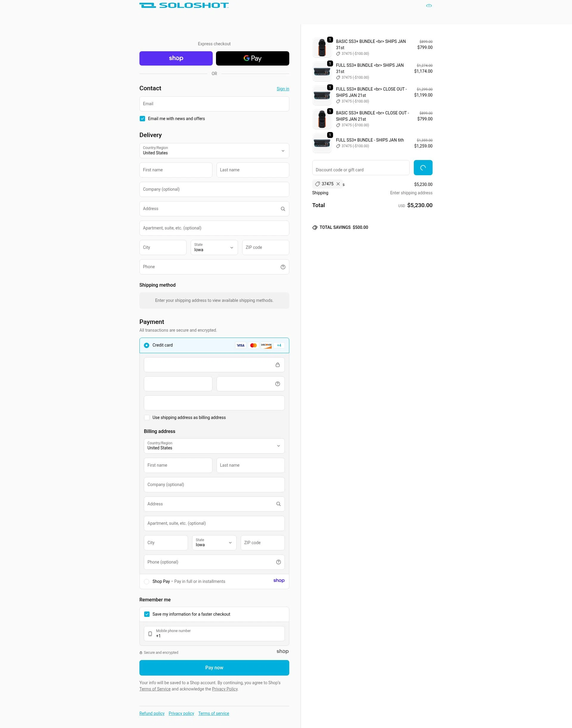The image size is (572, 728).
Task: Open the Refund policy page
Action: tap(152, 713)
